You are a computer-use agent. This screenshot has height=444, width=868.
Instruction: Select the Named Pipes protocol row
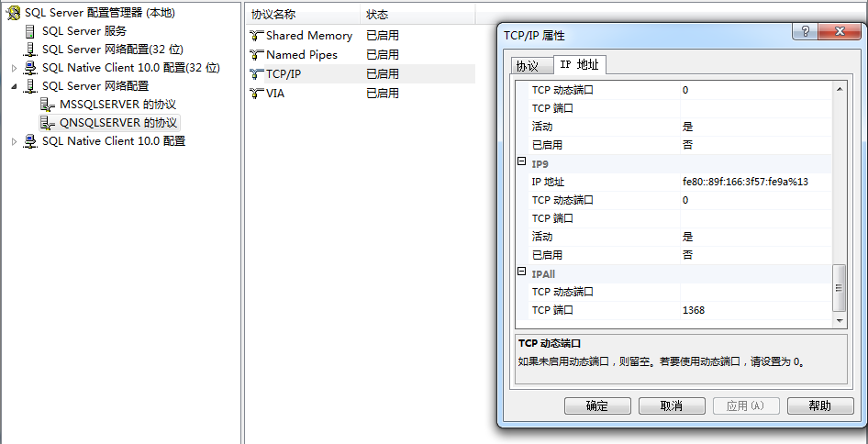point(361,55)
